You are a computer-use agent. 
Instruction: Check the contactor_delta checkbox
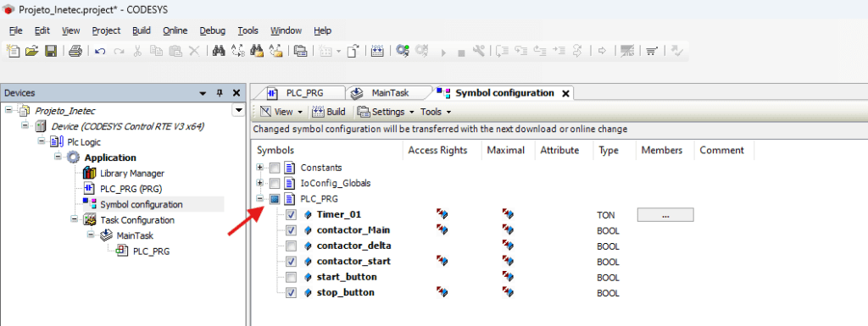[292, 246]
